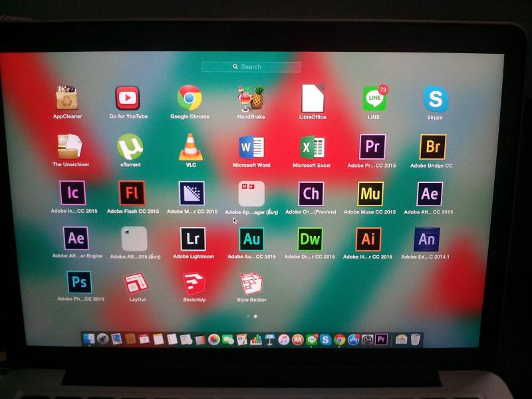Launch HandBrake app
Screen dimensions: 532x399
point(251,98)
